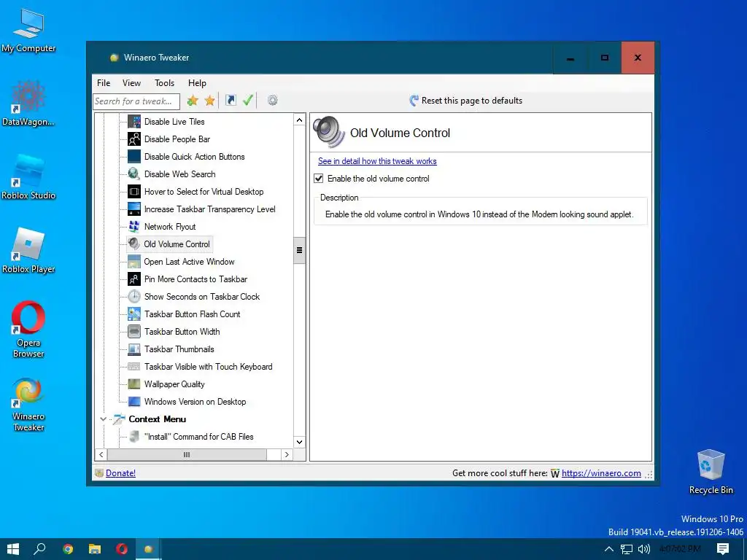Open Chrome from the taskbar

point(68,549)
